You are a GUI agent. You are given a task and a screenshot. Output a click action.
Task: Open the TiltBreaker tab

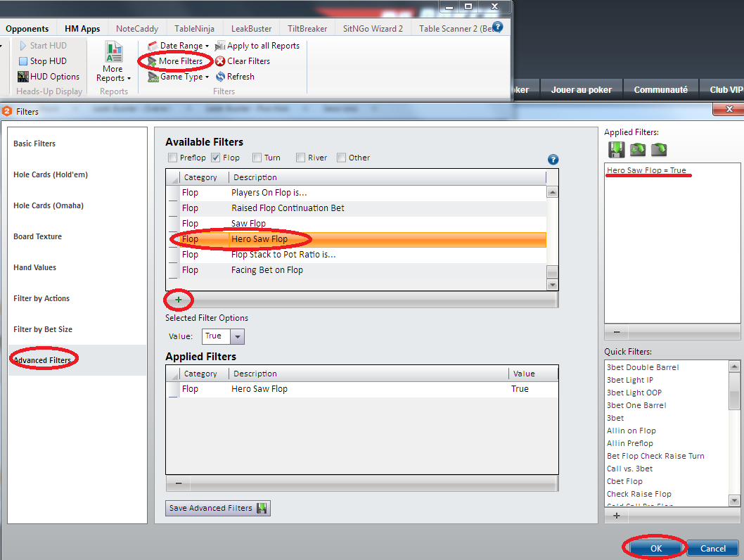[307, 28]
